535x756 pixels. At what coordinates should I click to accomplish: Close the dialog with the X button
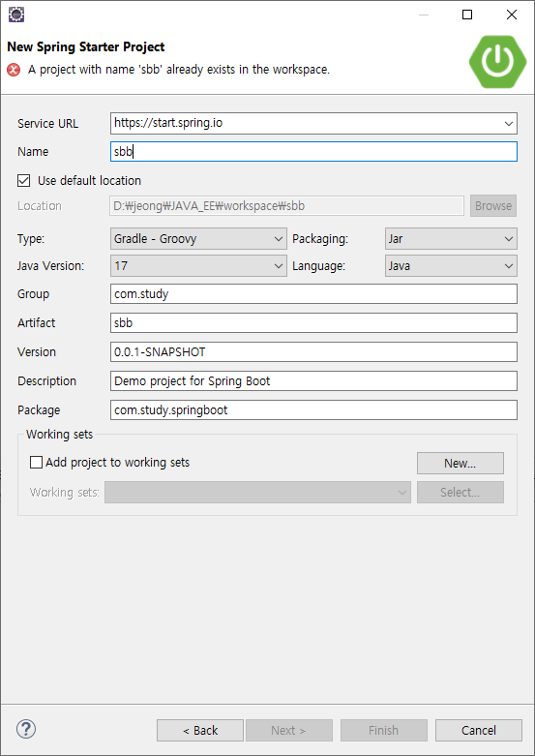(x=512, y=15)
